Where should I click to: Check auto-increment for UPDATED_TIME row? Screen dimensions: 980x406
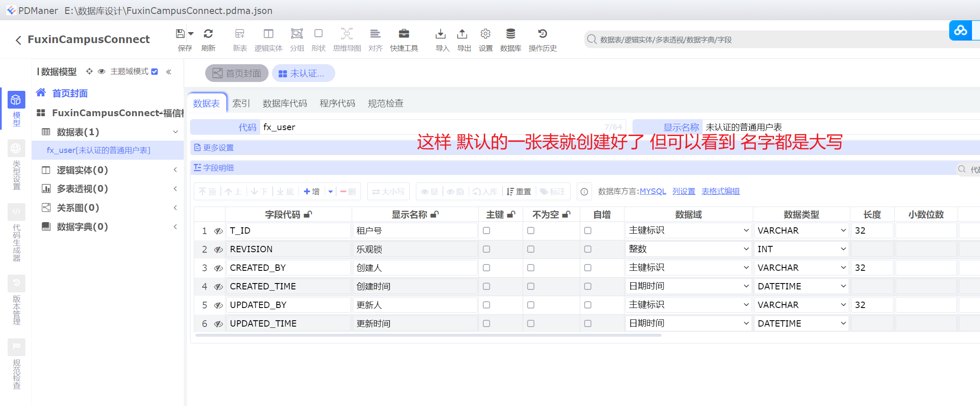588,324
